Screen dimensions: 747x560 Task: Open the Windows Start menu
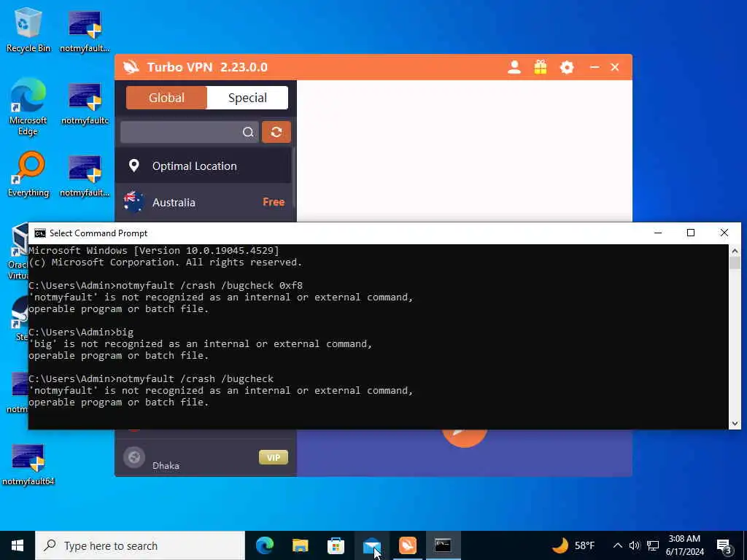(x=18, y=545)
